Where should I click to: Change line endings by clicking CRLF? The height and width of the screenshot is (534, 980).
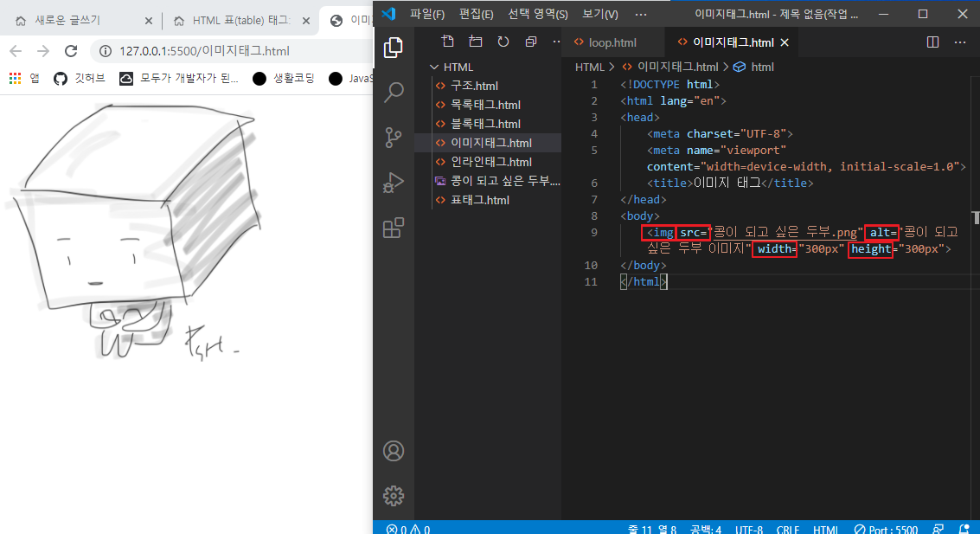[x=788, y=527]
